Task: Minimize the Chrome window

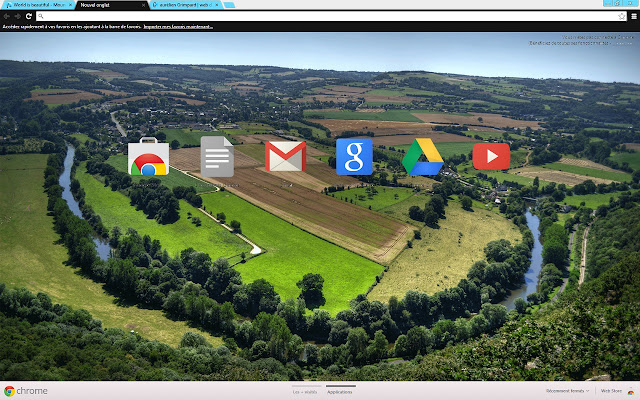Action: (608, 3)
